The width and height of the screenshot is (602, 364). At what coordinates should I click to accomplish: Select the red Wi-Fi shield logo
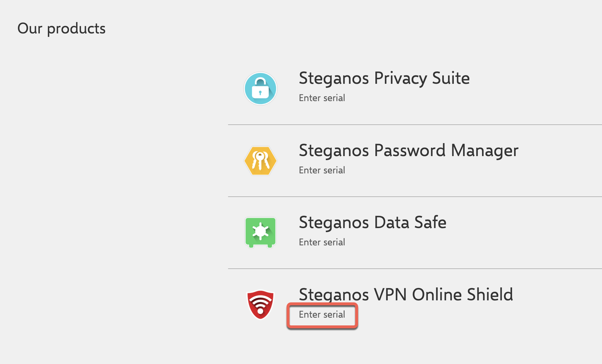(x=260, y=305)
